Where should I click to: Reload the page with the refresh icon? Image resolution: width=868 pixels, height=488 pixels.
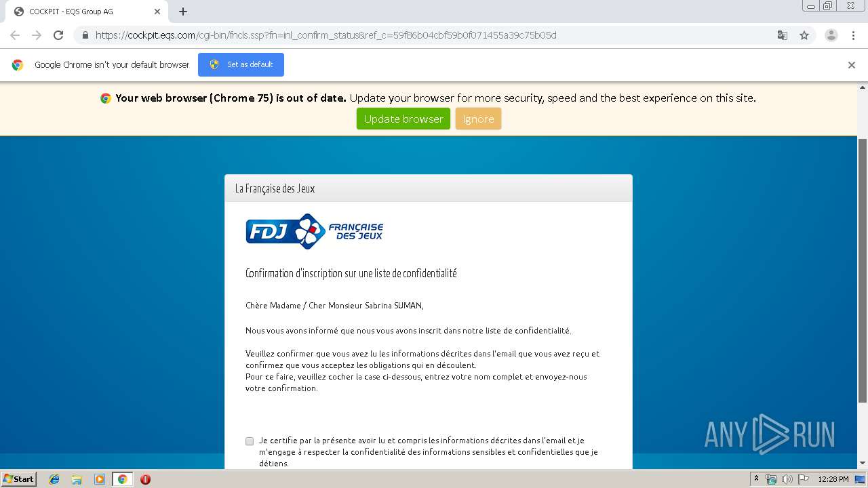[x=58, y=35]
